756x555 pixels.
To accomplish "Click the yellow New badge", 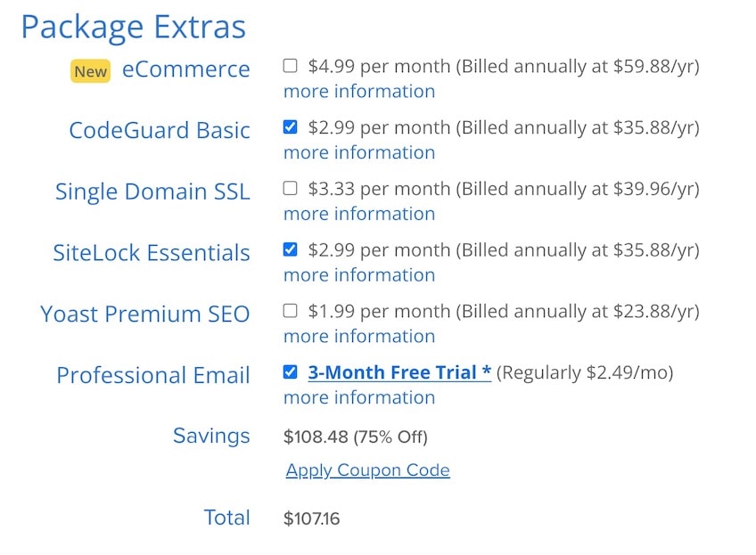I will point(90,71).
